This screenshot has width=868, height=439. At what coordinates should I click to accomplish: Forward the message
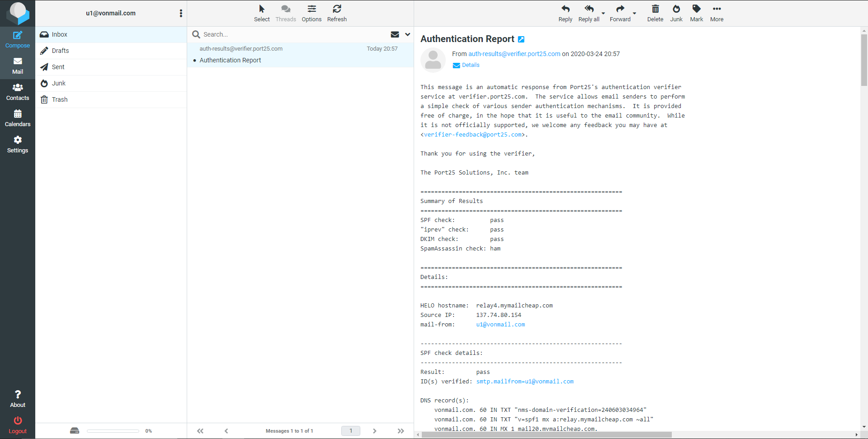[620, 13]
